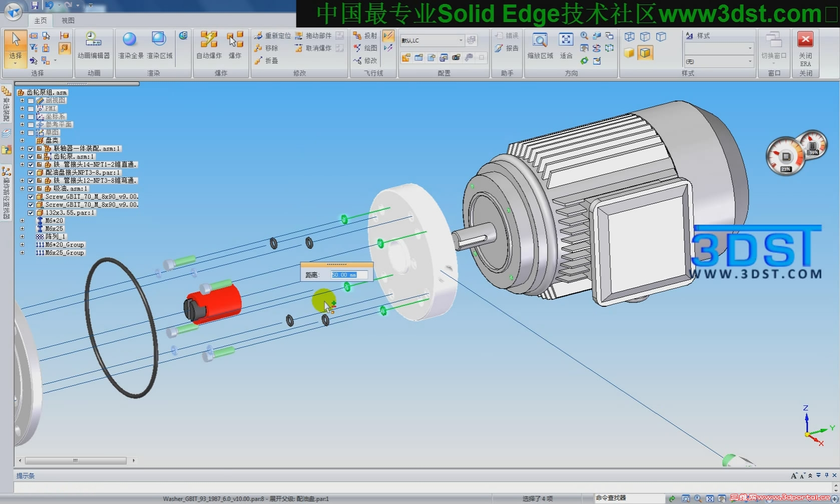Click the camera icon in 配置 group
Image resolution: width=840 pixels, height=504 pixels.
(456, 58)
